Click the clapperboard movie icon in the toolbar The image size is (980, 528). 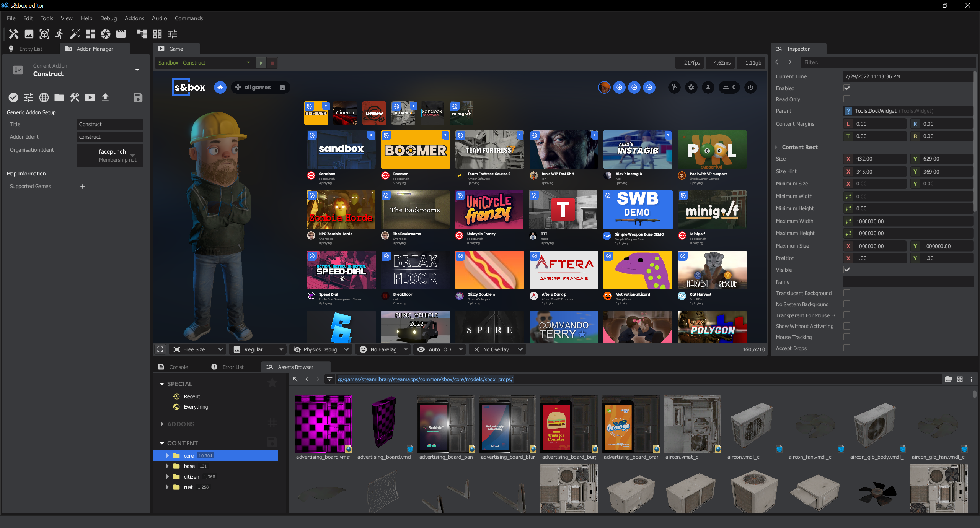pyautogui.click(x=121, y=34)
